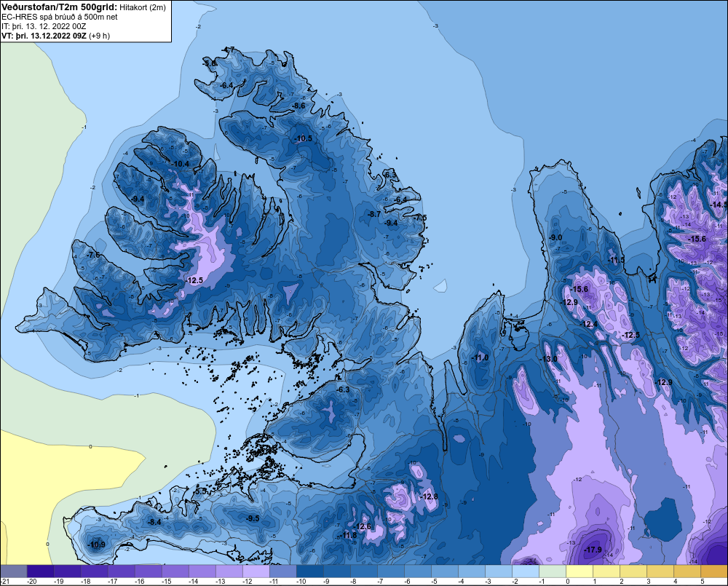Screen dimensions: 728x586
Task: Click the 'Hitakort (2m)' header text
Action: point(143,7)
